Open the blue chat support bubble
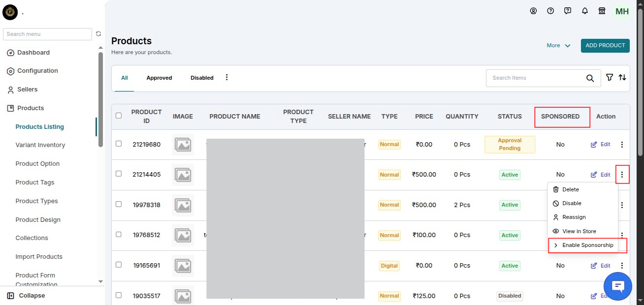This screenshot has width=644, height=305. (x=618, y=286)
